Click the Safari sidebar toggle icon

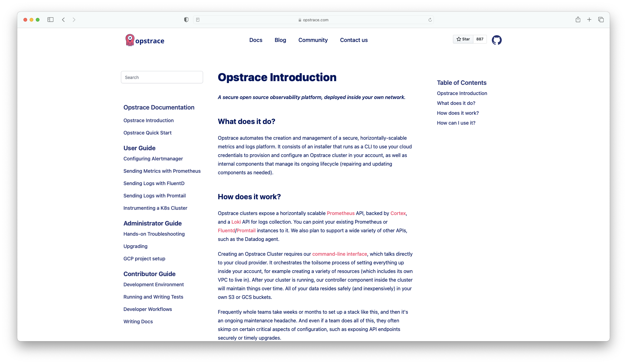coord(51,20)
